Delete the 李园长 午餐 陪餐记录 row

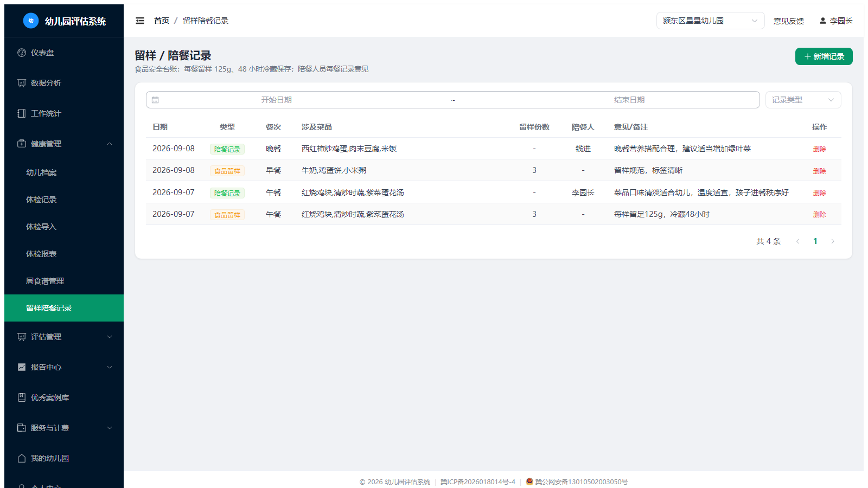(x=820, y=193)
